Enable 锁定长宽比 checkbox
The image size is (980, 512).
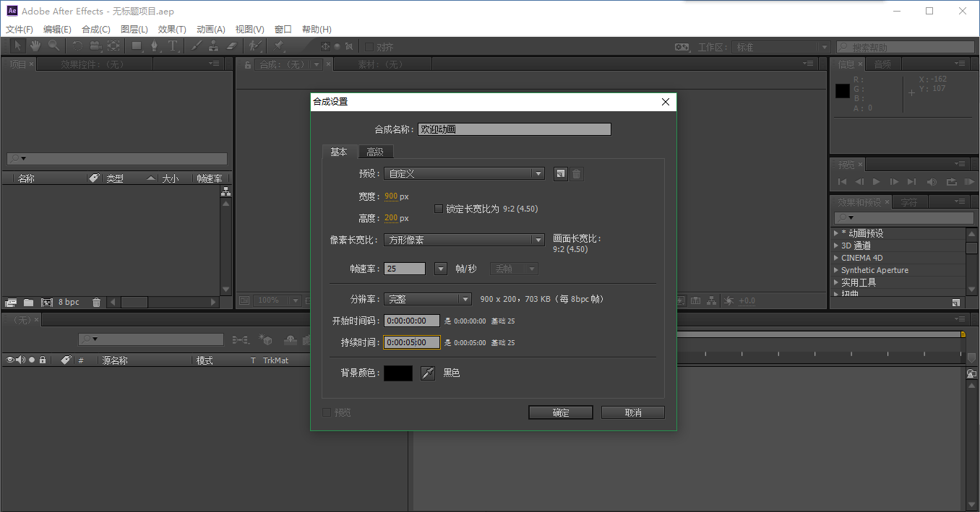439,209
